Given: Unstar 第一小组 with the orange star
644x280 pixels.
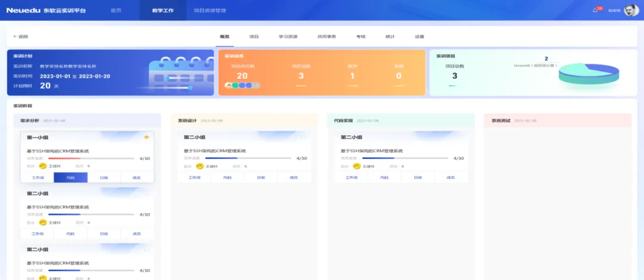Looking at the screenshot, I should click(146, 137).
